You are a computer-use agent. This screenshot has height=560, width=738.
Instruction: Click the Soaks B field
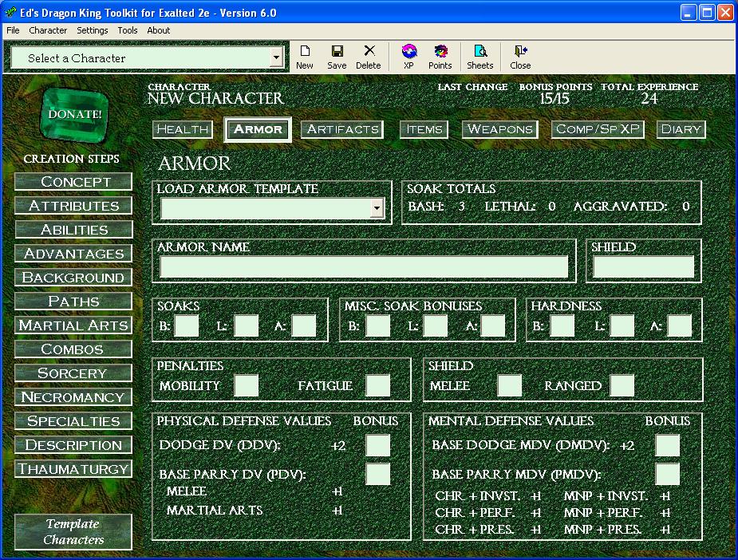(x=187, y=325)
